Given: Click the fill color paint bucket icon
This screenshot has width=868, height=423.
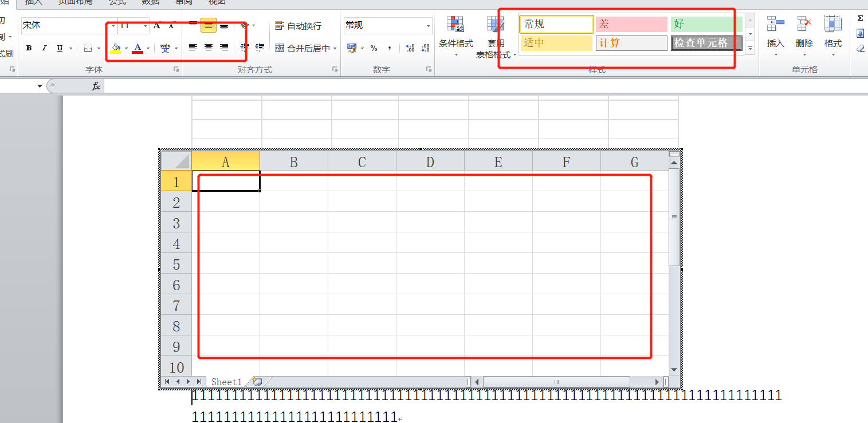Looking at the screenshot, I should pos(116,48).
